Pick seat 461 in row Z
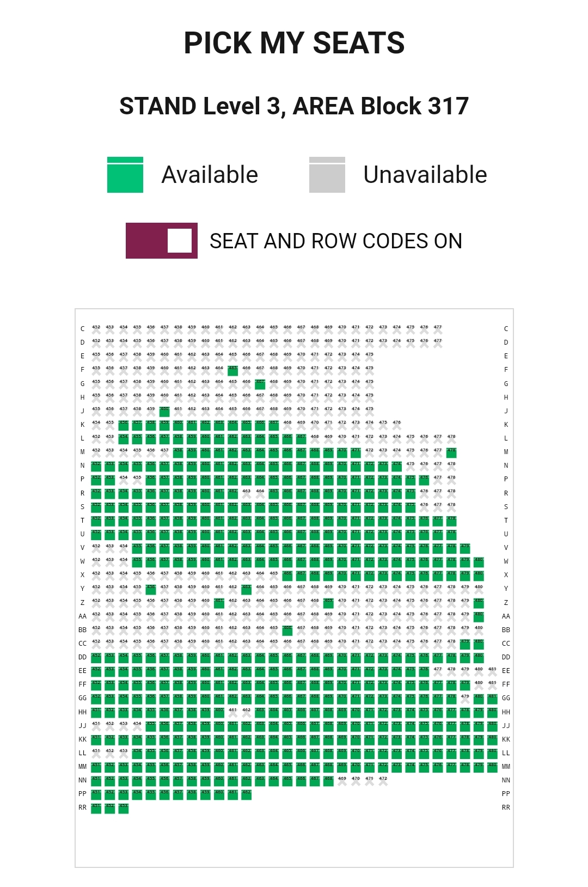588x887 pixels. pyautogui.click(x=219, y=603)
